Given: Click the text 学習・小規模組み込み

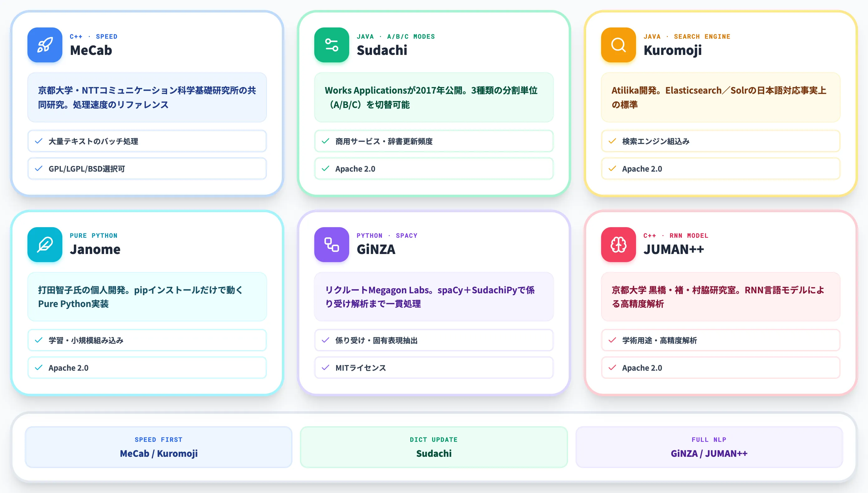Looking at the screenshot, I should (x=86, y=340).
